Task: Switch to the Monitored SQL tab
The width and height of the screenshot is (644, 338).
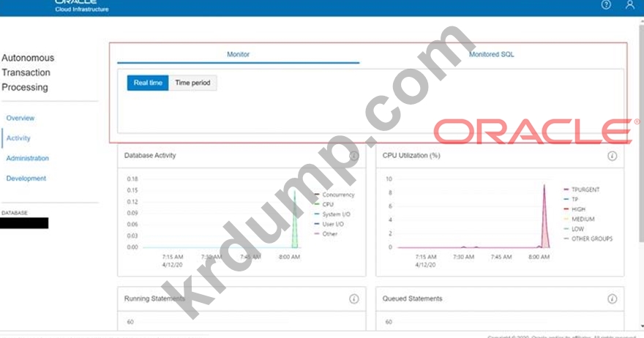Action: (x=491, y=54)
